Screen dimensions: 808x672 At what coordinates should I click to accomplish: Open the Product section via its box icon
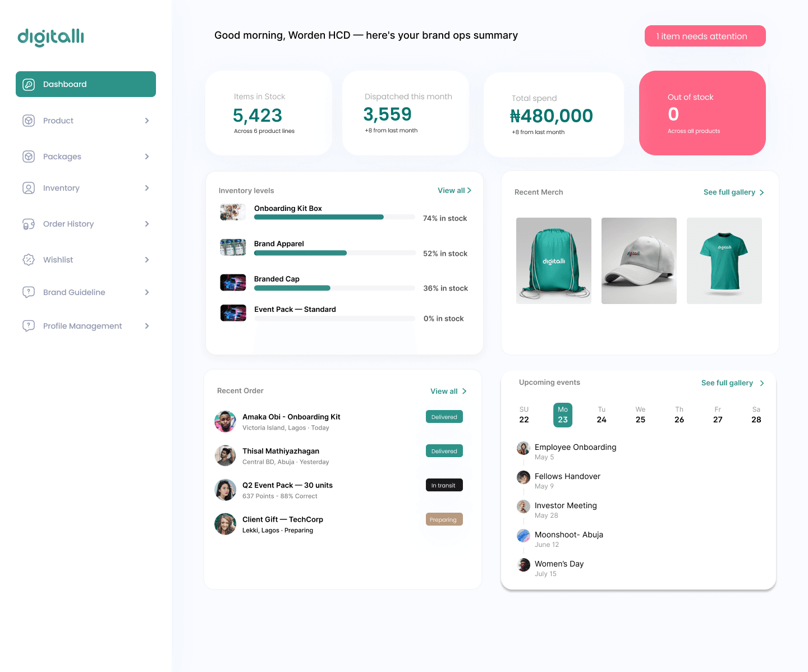(29, 120)
